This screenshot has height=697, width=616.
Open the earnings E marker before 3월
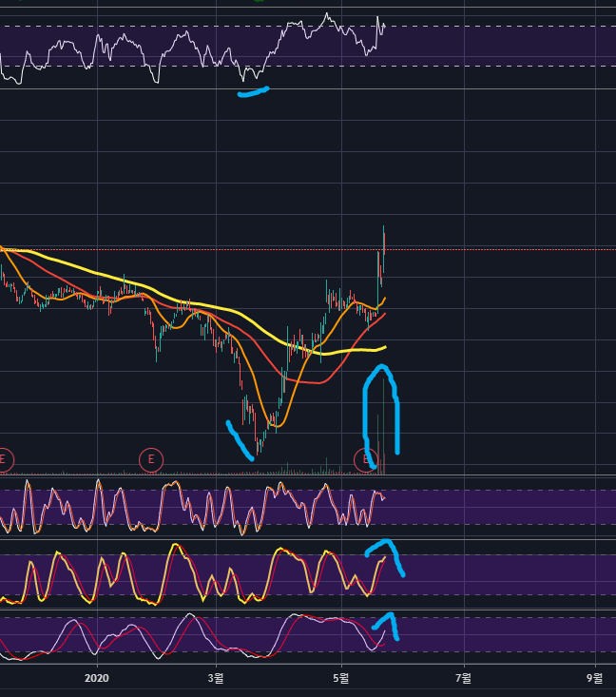coord(151,459)
